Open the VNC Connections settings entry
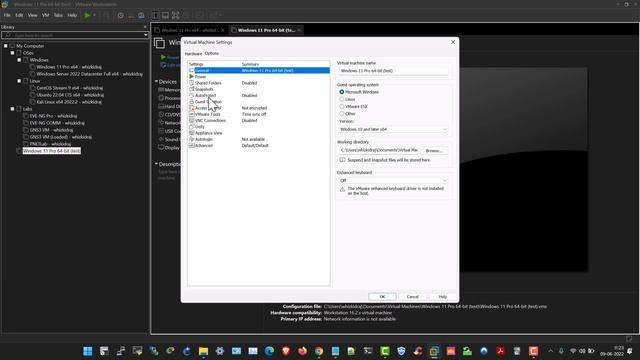The width and height of the screenshot is (640, 360). (x=210, y=120)
